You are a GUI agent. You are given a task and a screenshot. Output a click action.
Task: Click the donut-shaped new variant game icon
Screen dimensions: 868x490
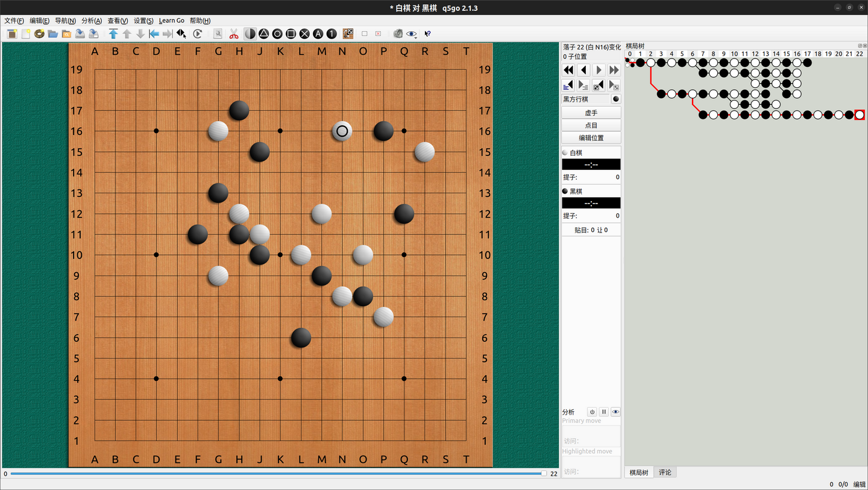[39, 34]
